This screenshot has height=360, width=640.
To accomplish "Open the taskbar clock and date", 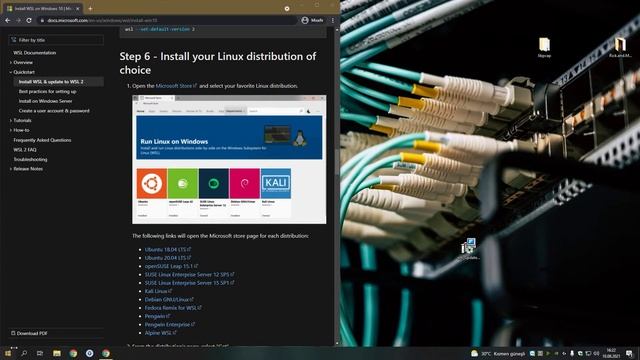I will coord(611,353).
